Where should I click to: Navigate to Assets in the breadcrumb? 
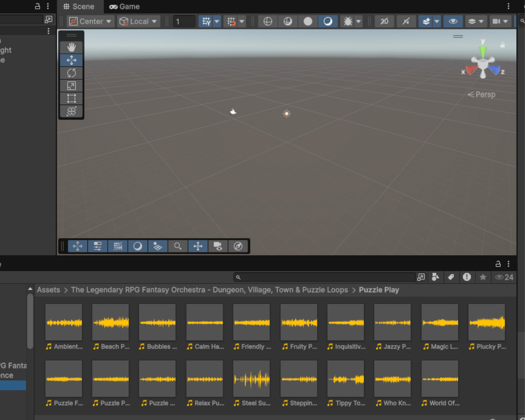click(48, 290)
